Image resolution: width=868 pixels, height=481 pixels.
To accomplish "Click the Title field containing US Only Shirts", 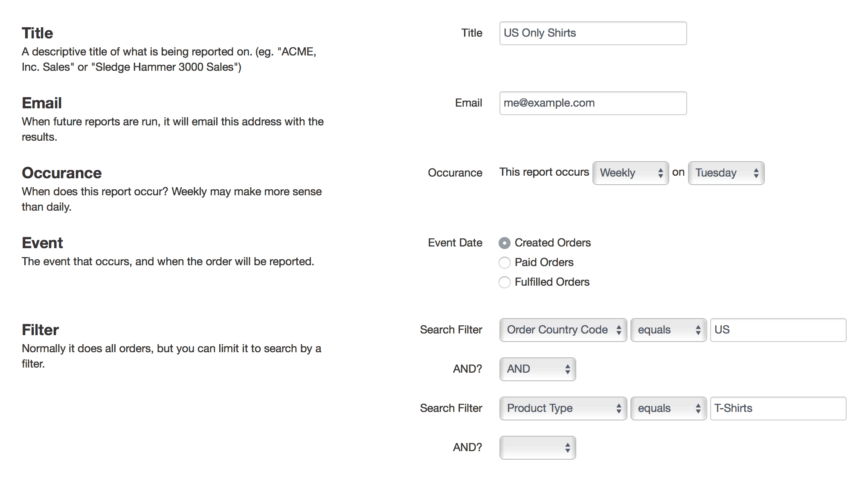I will [593, 33].
